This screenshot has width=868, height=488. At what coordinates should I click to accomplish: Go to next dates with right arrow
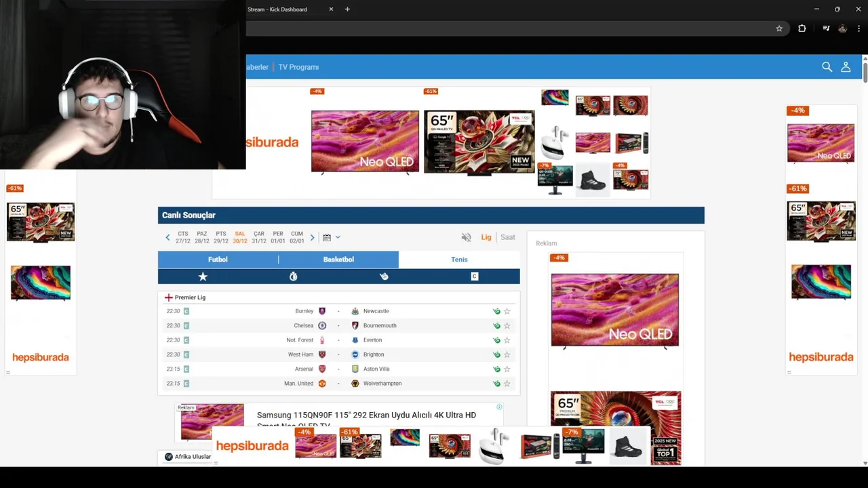[x=312, y=237]
